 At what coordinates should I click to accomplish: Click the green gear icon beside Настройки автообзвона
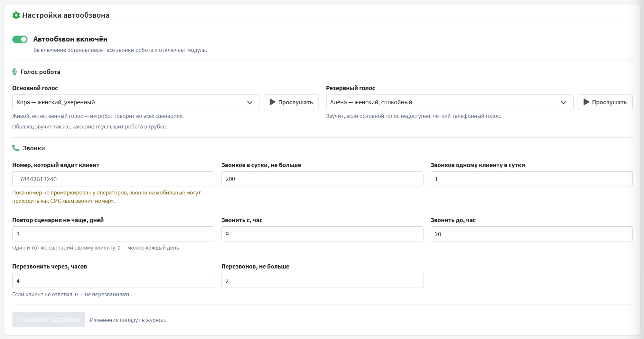[x=16, y=15]
